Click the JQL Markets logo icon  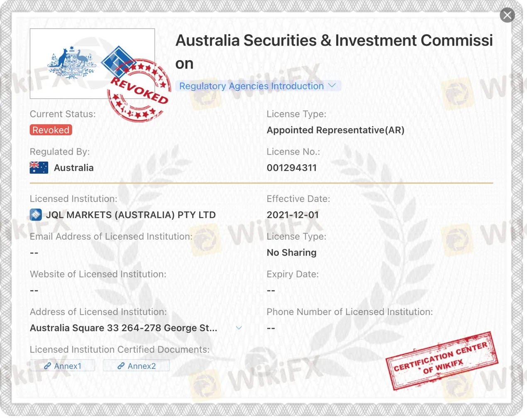coord(36,215)
